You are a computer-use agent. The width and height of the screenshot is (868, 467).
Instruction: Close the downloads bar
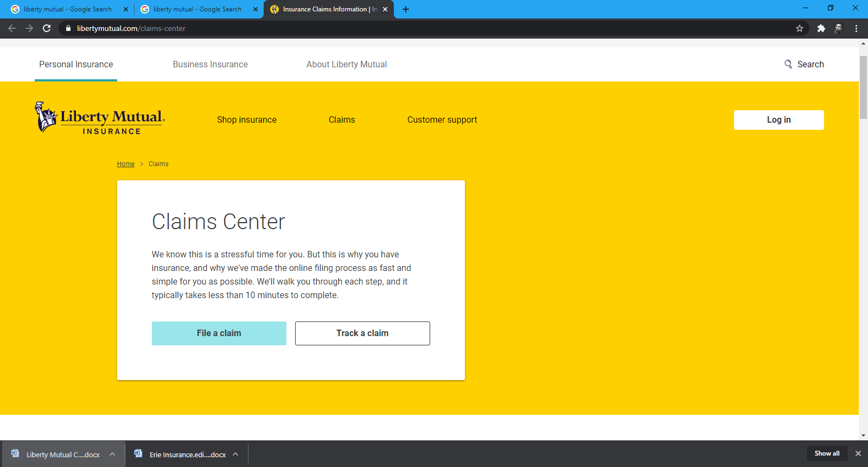(x=858, y=453)
